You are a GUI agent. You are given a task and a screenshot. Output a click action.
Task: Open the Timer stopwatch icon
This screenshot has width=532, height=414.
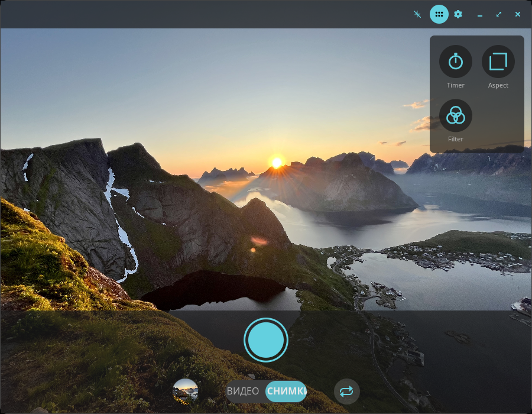pyautogui.click(x=455, y=62)
